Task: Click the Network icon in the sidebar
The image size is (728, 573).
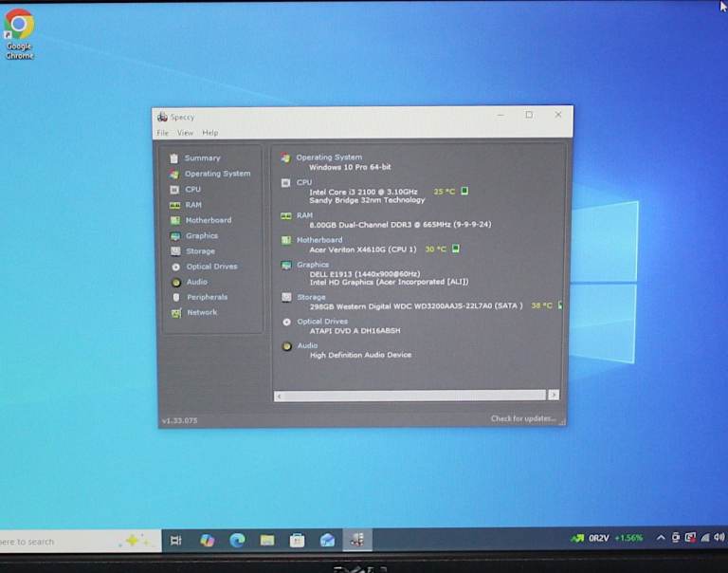Action: click(x=176, y=313)
